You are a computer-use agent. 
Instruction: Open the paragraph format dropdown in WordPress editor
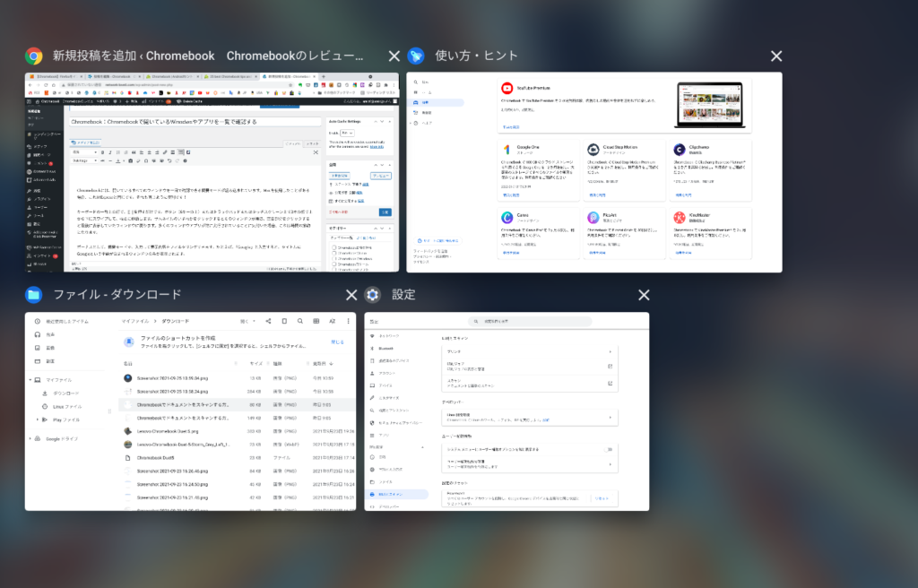tap(83, 152)
